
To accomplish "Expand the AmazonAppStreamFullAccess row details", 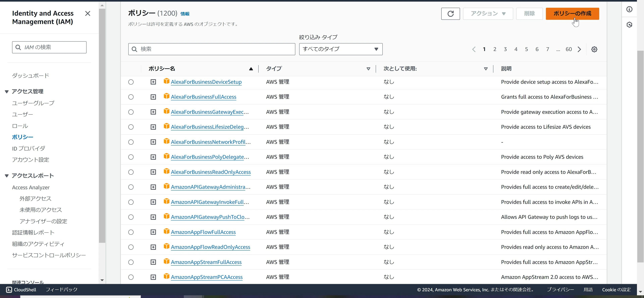I will point(153,262).
